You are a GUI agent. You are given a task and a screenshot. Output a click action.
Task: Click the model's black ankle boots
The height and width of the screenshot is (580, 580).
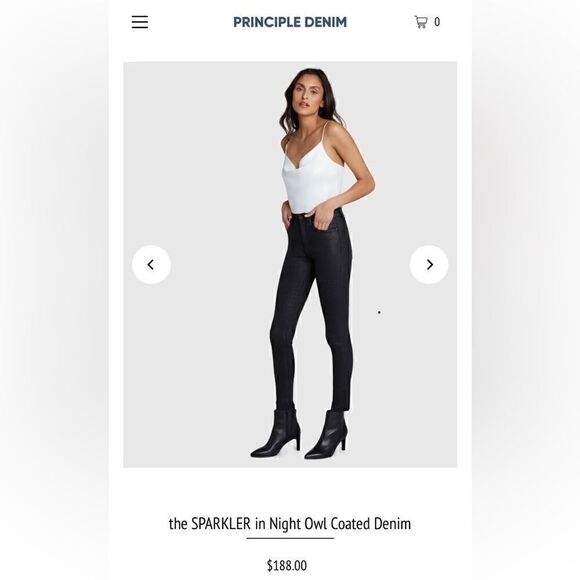[x=300, y=434]
